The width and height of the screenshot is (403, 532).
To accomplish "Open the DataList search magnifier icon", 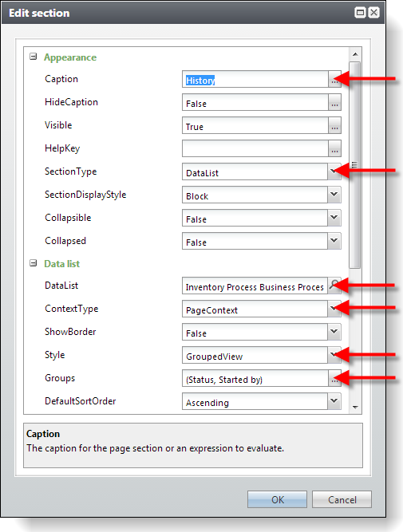I will point(334,286).
